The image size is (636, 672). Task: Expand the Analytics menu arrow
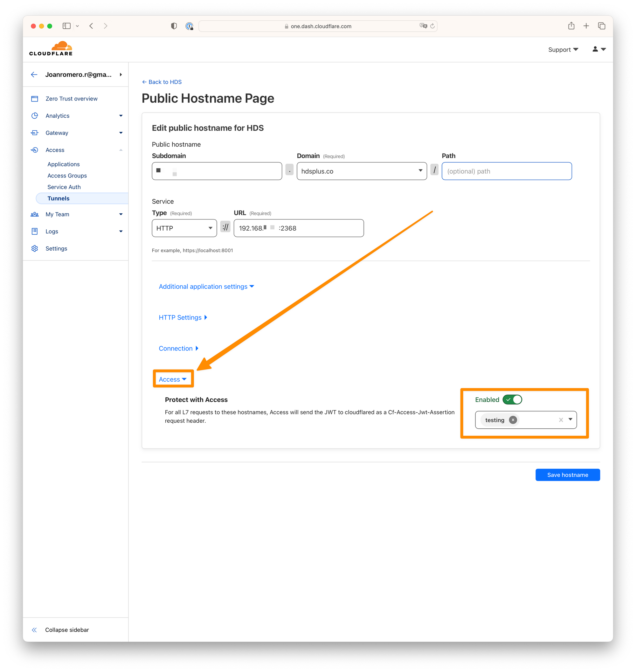[121, 116]
